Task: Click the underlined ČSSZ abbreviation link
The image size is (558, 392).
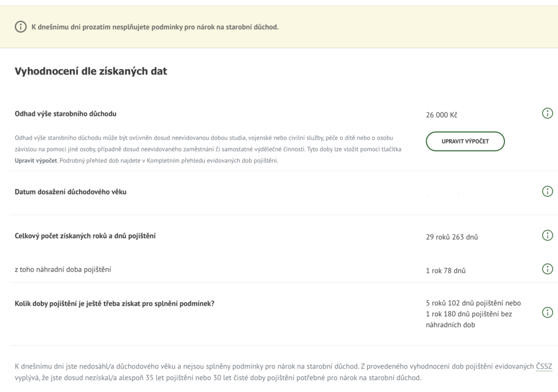Action: point(544,366)
